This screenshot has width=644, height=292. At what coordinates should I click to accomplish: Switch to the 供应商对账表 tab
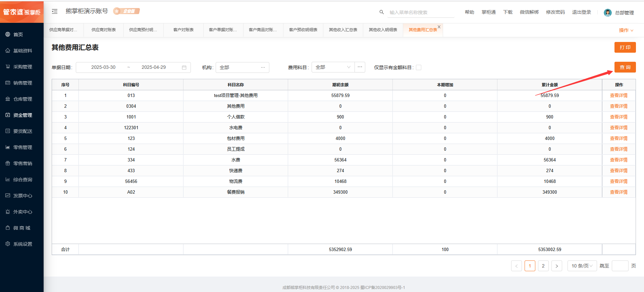[104, 30]
